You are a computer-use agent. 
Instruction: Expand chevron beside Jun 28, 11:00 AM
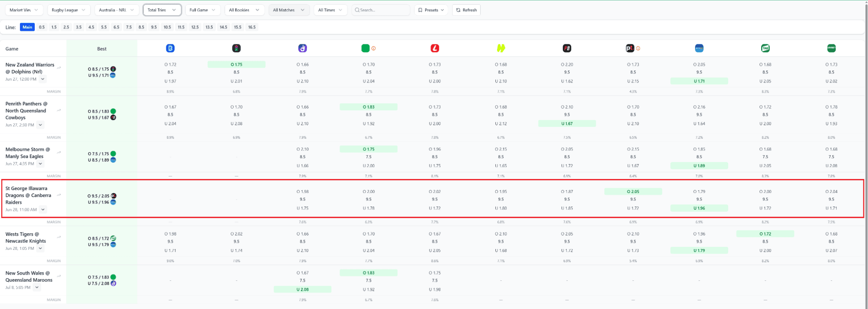click(x=43, y=209)
